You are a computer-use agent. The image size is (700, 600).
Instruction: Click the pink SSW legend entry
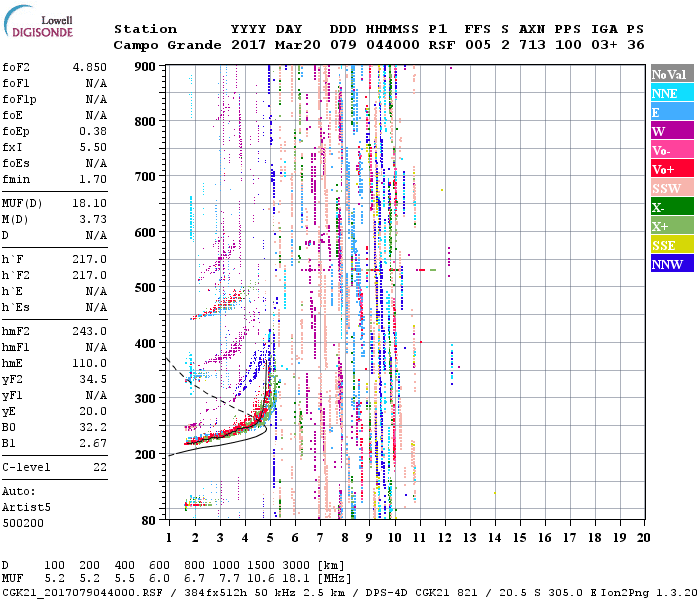[671, 188]
